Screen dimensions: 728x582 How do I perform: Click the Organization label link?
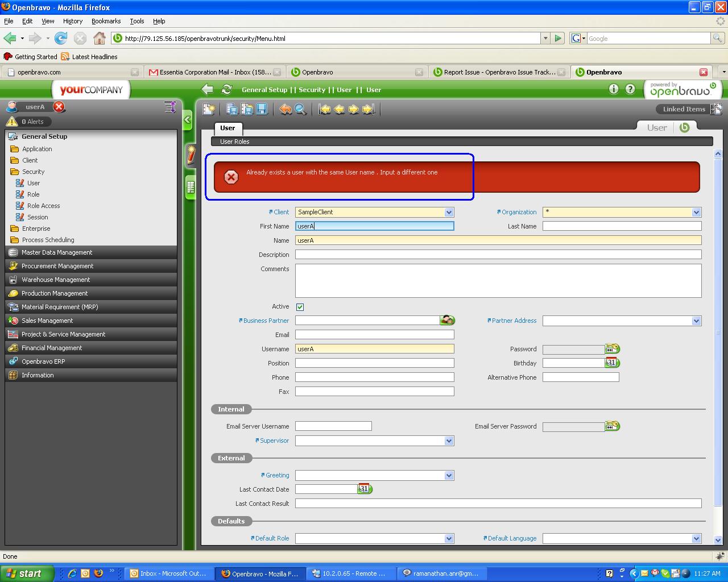(517, 212)
